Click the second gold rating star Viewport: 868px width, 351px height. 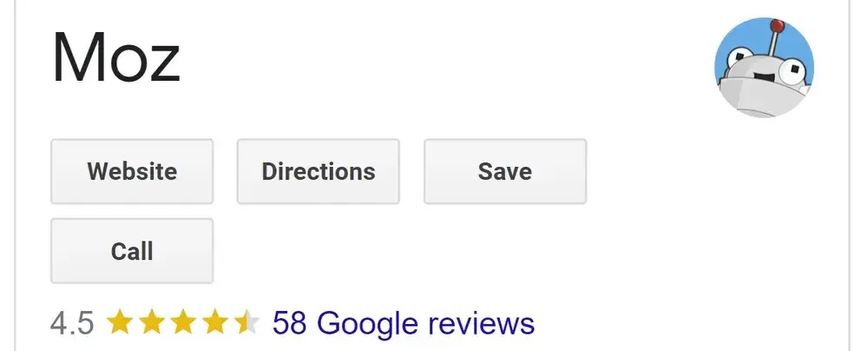(151, 323)
